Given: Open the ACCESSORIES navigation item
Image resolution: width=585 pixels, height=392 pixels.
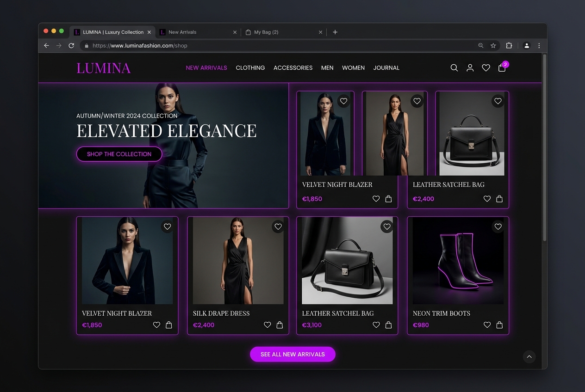Looking at the screenshot, I should pos(293,67).
